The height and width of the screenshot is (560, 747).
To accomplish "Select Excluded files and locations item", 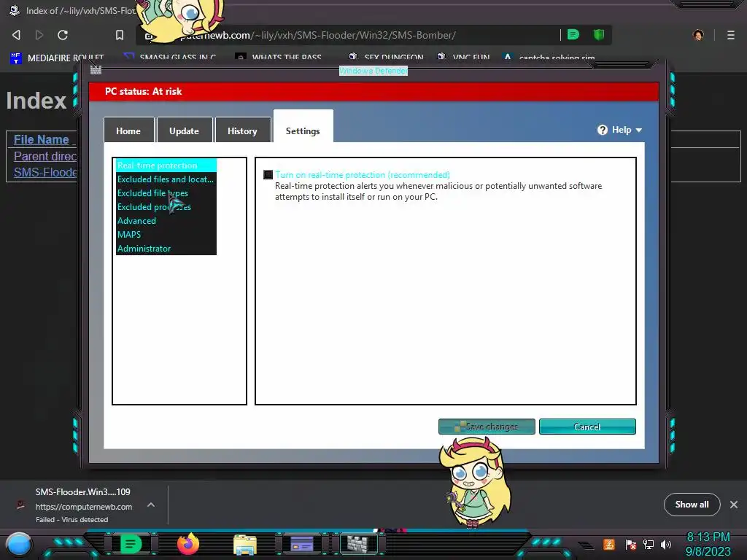I will click(166, 179).
